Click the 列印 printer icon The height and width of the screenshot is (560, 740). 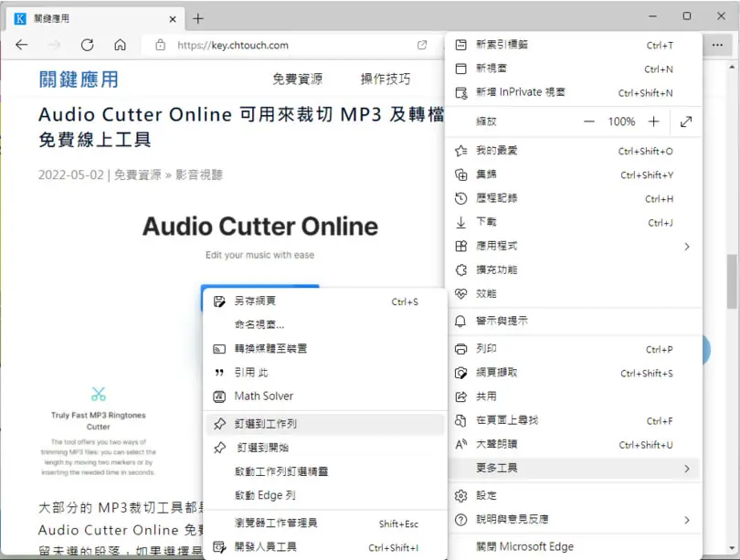[x=460, y=349]
